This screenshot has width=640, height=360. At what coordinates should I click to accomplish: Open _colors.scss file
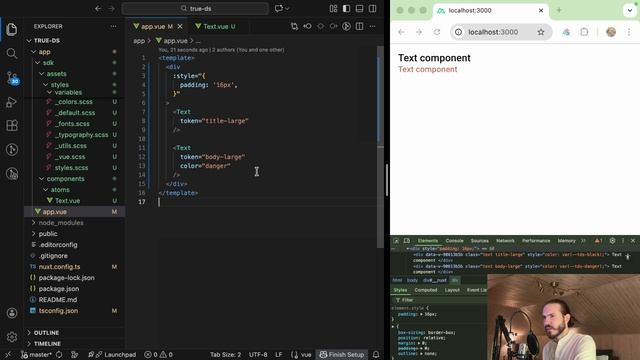pos(74,102)
